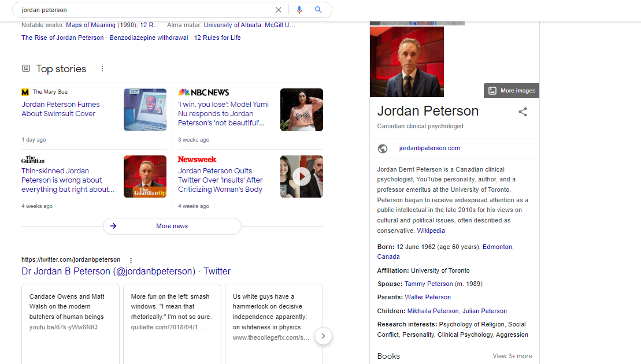This screenshot has height=364, width=641.
Task: Click the Jordan Peterson portrait photo in knowledge panel
Action: pyautogui.click(x=407, y=62)
